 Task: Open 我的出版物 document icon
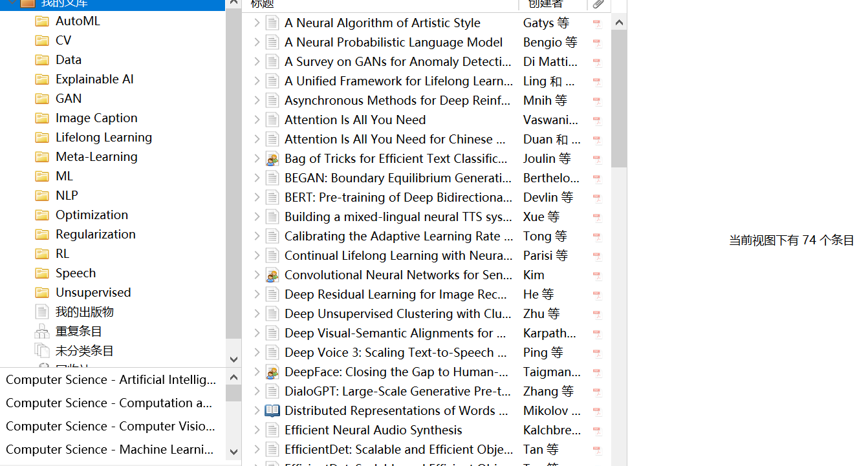pos(42,312)
